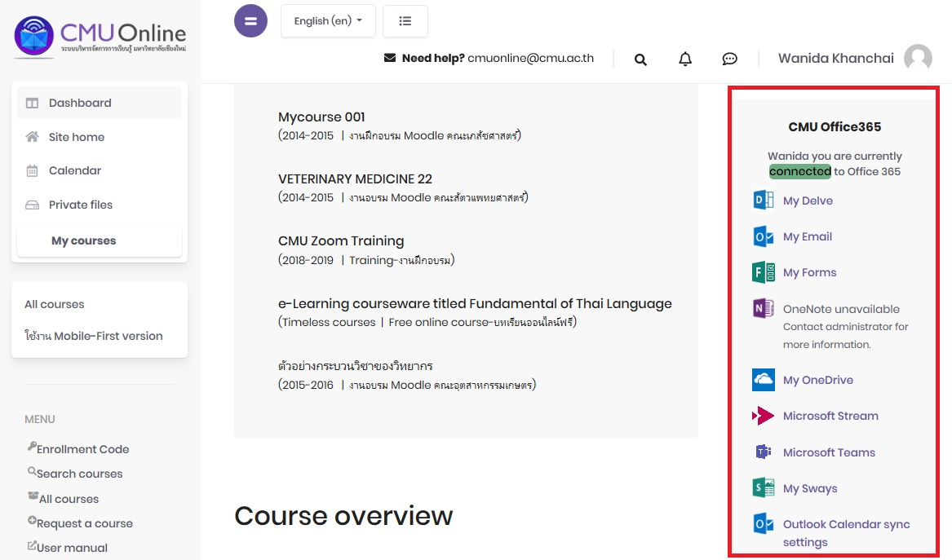Open the Fundamental of Thai Language course

click(x=475, y=303)
